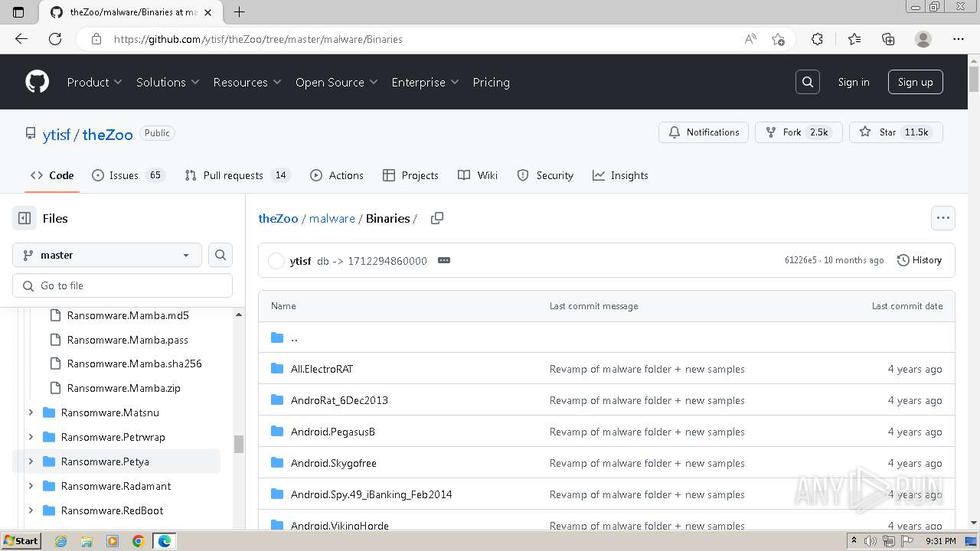Add page to browser favorites star
The image size is (980, 551).
point(778,39)
